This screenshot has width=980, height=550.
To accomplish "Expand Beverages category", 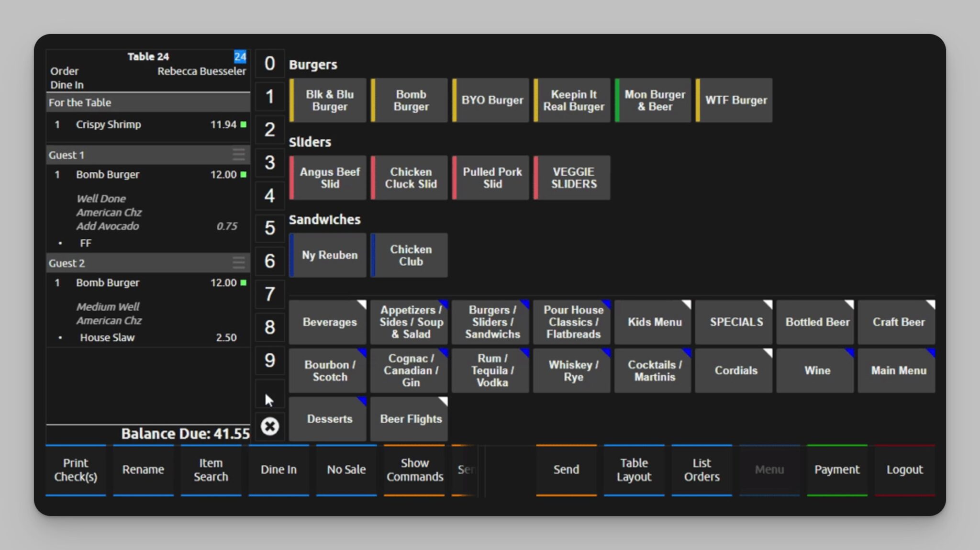I will (x=329, y=322).
